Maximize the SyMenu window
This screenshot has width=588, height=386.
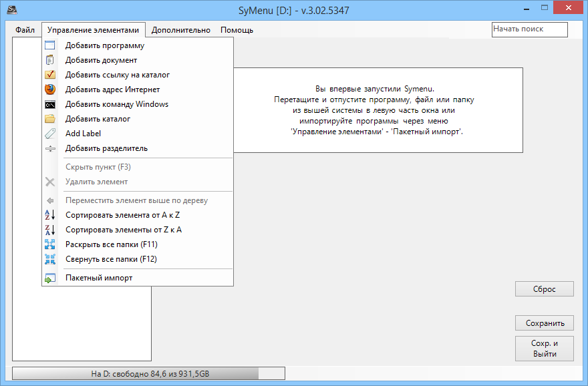click(x=545, y=8)
